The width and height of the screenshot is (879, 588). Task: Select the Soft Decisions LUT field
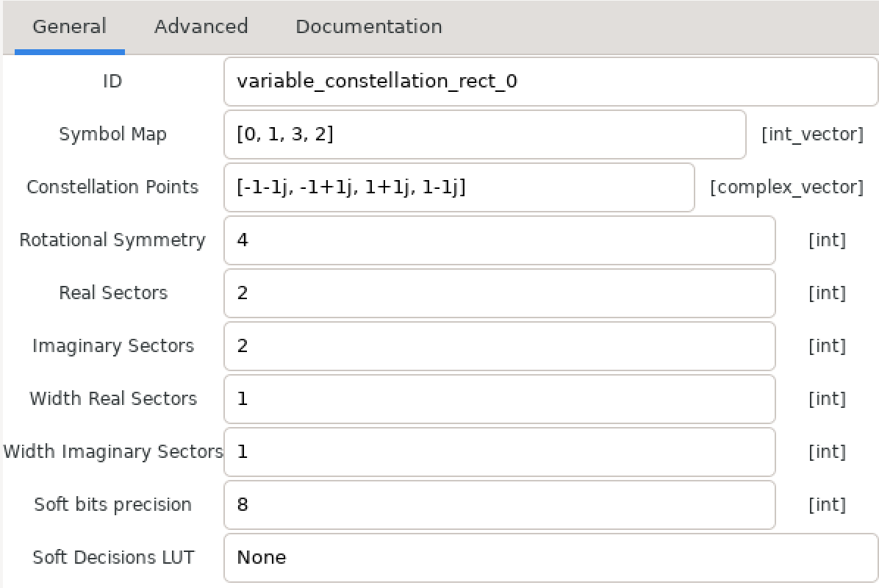coord(550,558)
